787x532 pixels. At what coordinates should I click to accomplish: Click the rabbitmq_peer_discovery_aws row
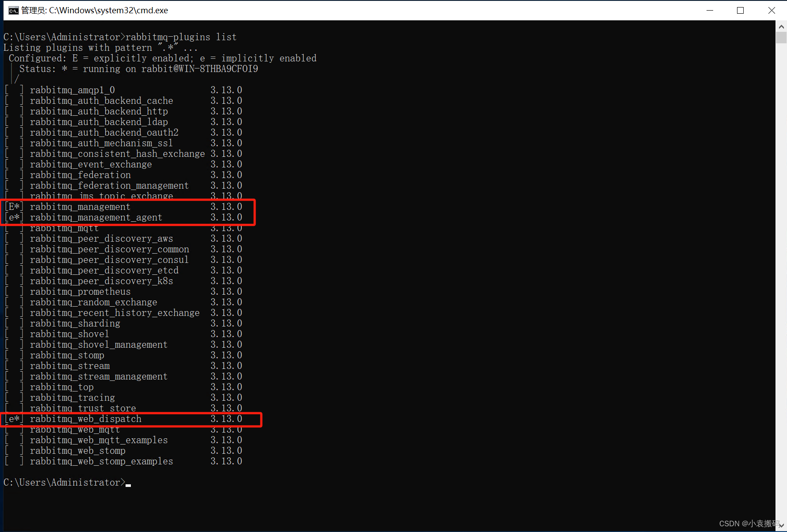click(x=124, y=239)
